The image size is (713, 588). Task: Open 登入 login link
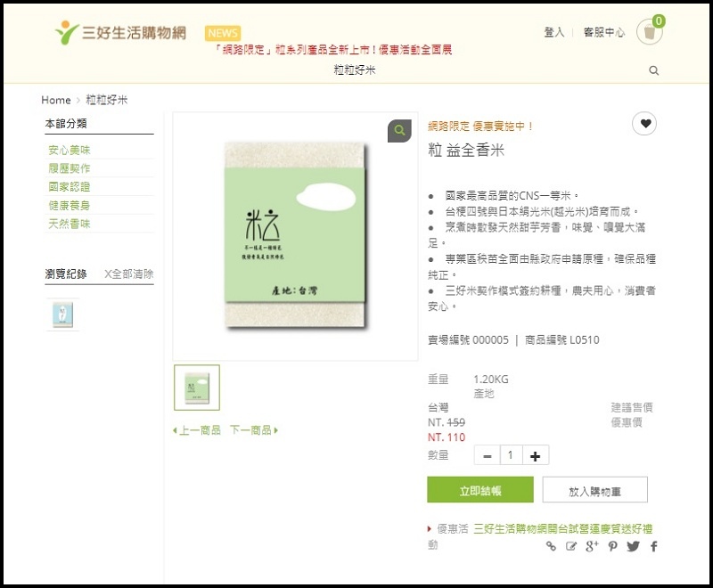(553, 32)
